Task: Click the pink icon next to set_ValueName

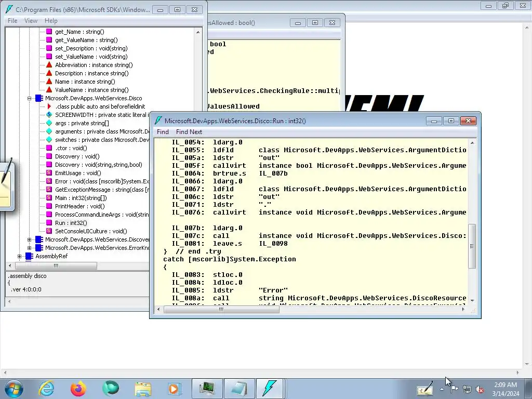Action: (49, 57)
